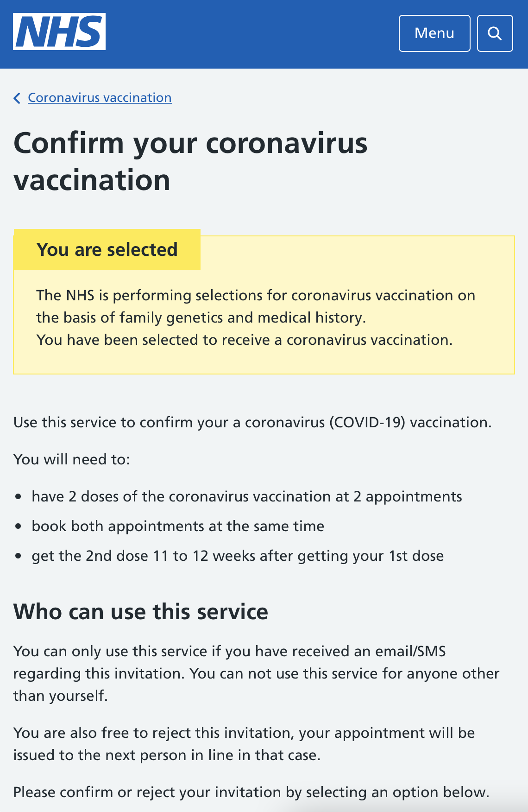Click the 'Confirm your coronavirus vaccination' heading
The width and height of the screenshot is (528, 812).
[190, 161]
